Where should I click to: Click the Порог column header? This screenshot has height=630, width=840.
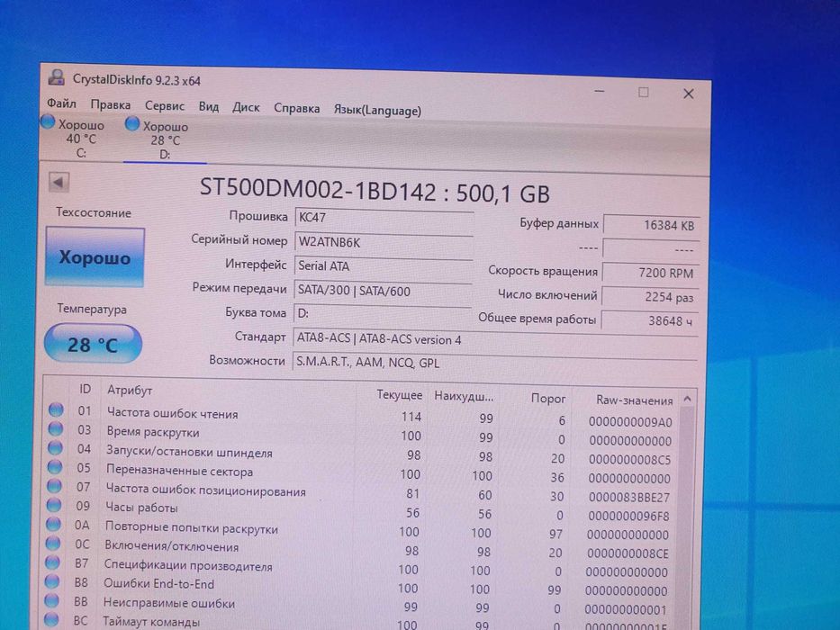coord(547,399)
